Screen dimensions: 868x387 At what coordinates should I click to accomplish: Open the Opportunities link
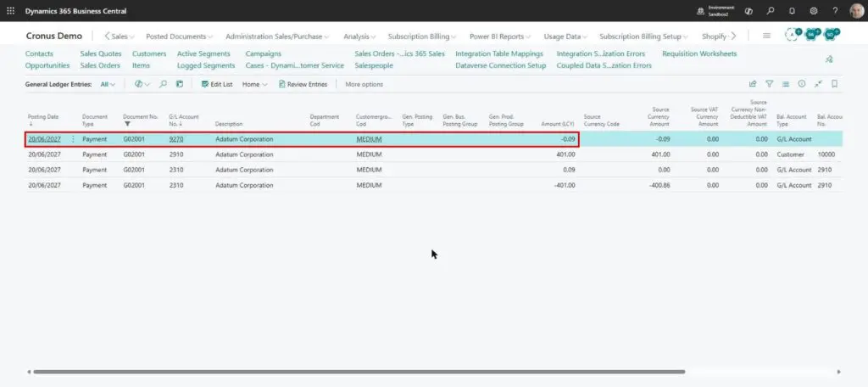[47, 65]
